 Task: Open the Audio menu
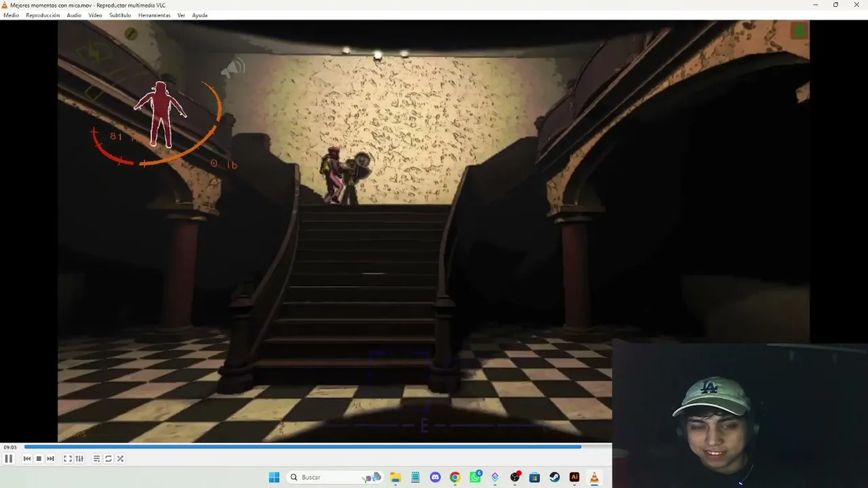tap(74, 15)
